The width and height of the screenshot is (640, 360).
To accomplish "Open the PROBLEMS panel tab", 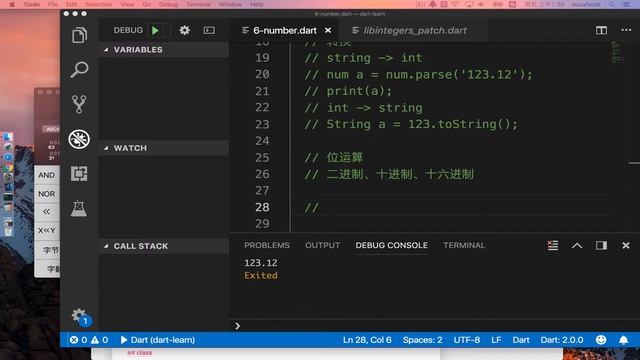I will tap(267, 245).
